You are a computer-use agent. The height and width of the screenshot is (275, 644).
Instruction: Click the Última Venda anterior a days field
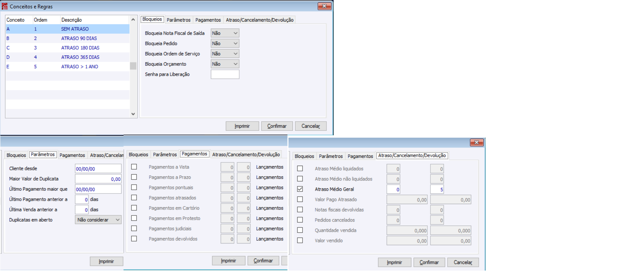pos(82,210)
